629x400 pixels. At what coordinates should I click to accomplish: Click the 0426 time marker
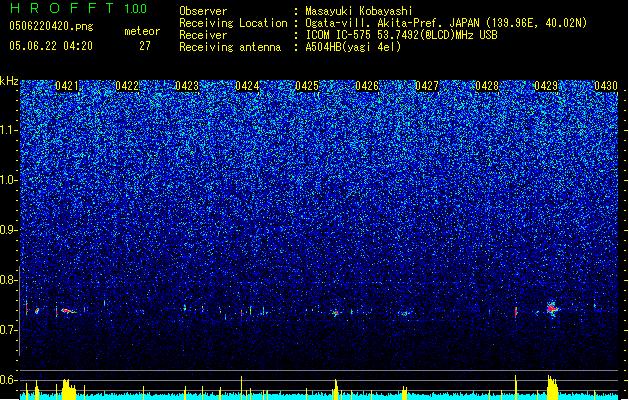367,86
